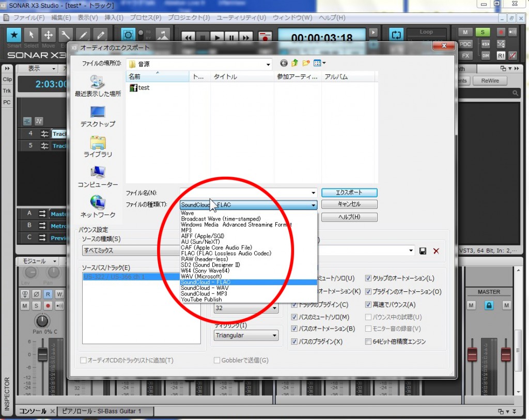Screen dimensions: 529x420
Task: Arm the console channel strip's record button
Action: [x=48, y=306]
